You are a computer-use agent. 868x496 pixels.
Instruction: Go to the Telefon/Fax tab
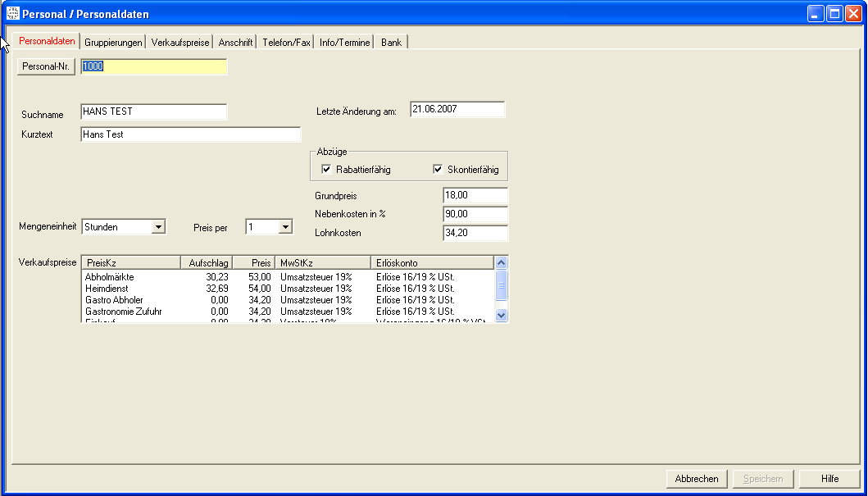coord(286,42)
